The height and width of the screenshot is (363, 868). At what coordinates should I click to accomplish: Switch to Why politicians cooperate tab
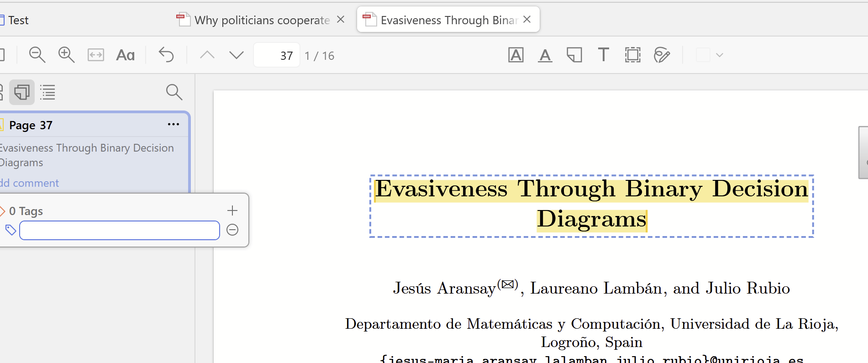coord(262,20)
